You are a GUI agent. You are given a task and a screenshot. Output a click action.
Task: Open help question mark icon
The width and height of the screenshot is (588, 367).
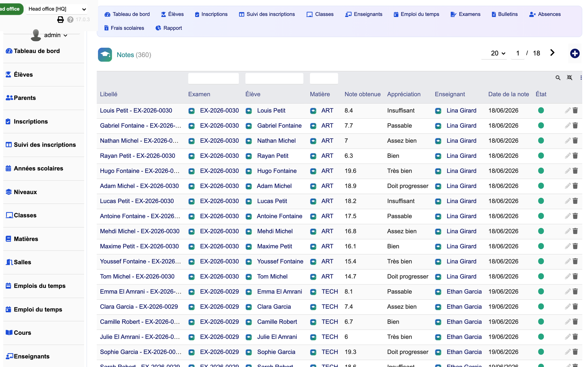70,20
